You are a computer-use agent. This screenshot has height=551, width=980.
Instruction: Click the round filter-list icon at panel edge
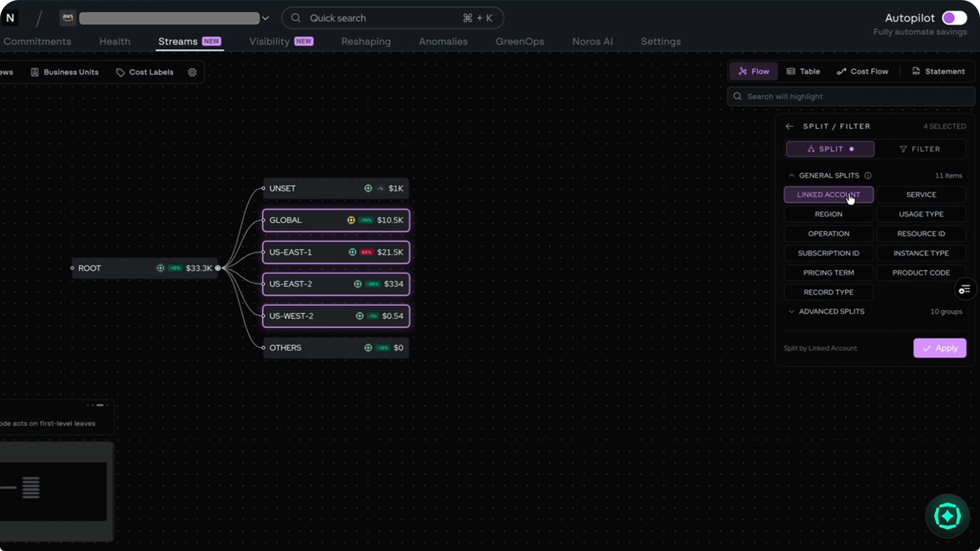point(965,289)
